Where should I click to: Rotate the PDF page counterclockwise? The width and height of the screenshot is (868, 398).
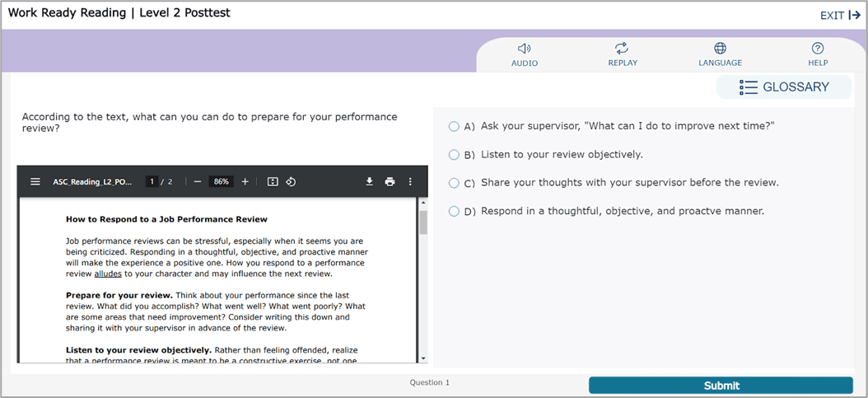(x=291, y=181)
